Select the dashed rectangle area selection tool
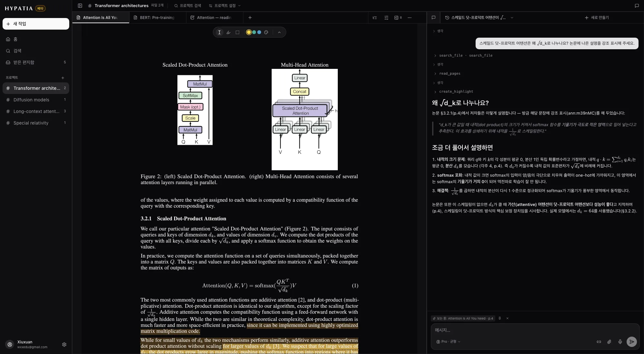644x354 pixels. [237, 32]
